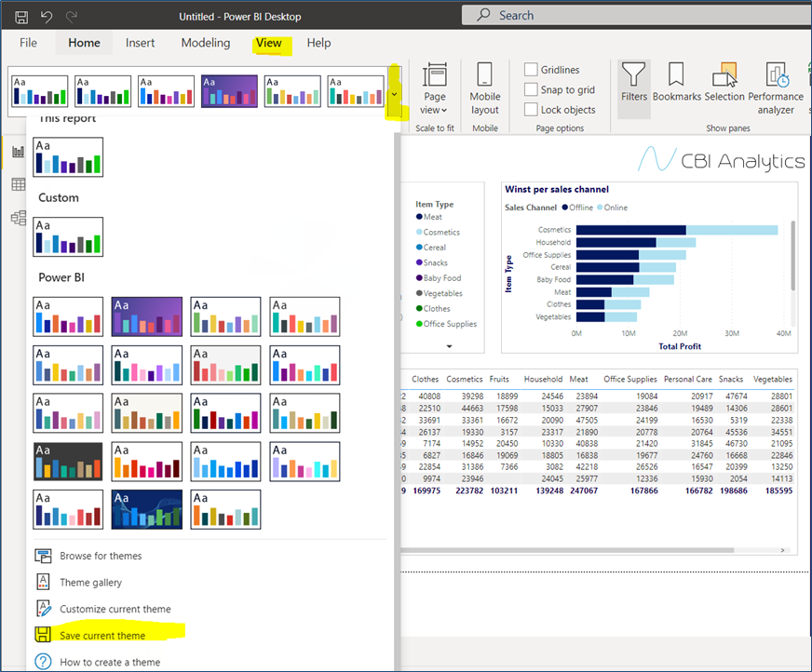Select the dark blue wave theme thumbnail

pyautogui.click(x=146, y=509)
